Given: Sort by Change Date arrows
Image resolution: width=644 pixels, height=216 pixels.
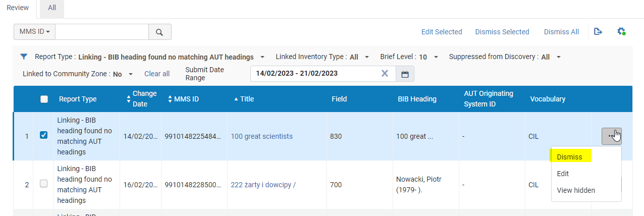Looking at the screenshot, I should (x=128, y=99).
